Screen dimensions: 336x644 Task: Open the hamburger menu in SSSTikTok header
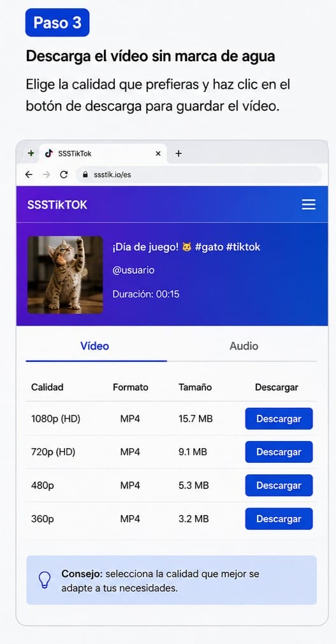[x=309, y=204]
